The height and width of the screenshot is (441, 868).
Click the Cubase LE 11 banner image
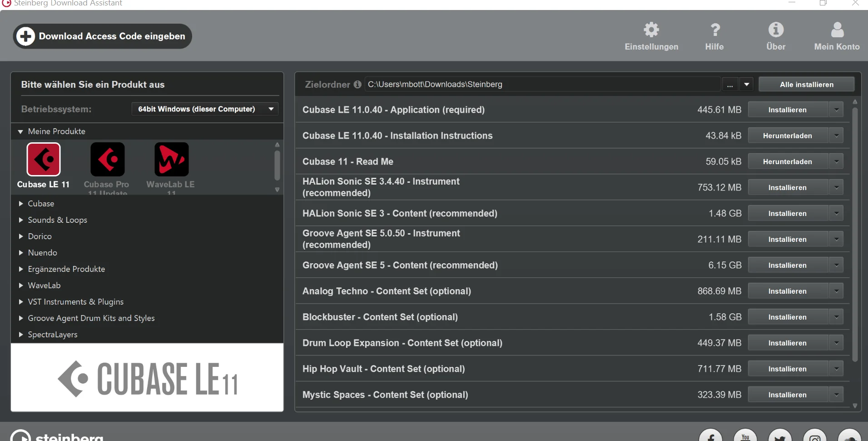coord(147,378)
